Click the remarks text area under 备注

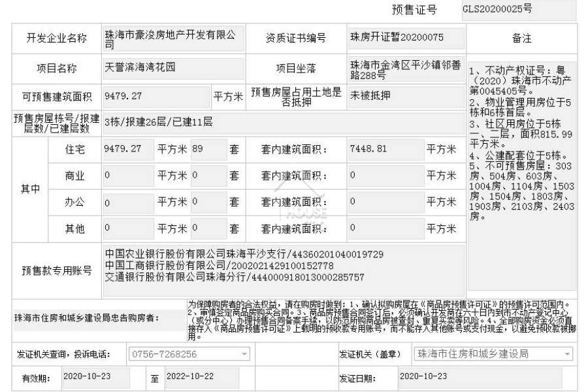point(521,176)
